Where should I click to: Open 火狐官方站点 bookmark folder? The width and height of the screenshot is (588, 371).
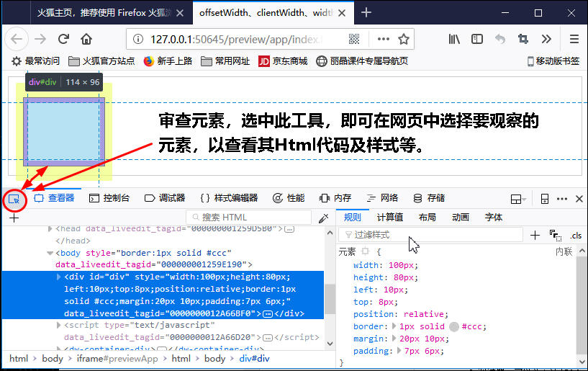pyautogui.click(x=101, y=61)
